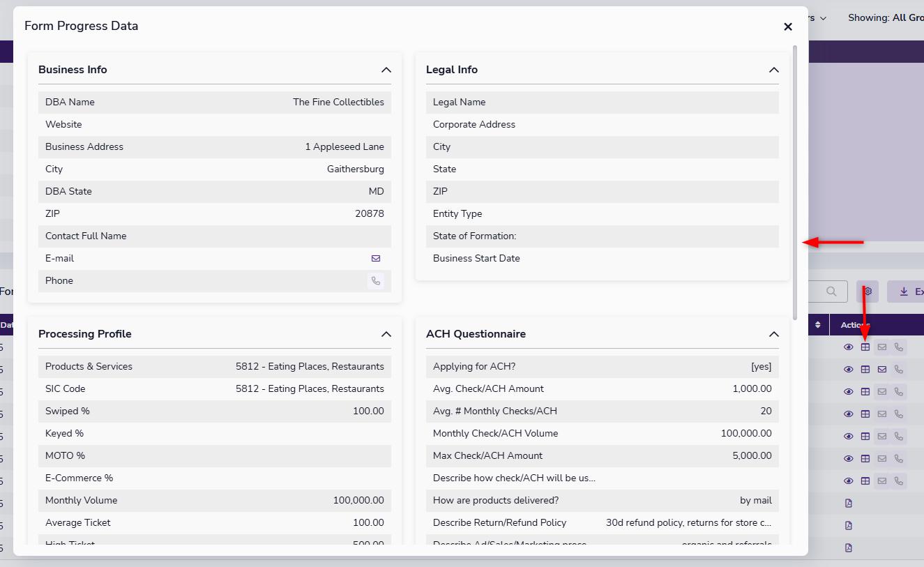Click the 'Business Start Date' label
This screenshot has height=567, width=924.
[x=476, y=258]
